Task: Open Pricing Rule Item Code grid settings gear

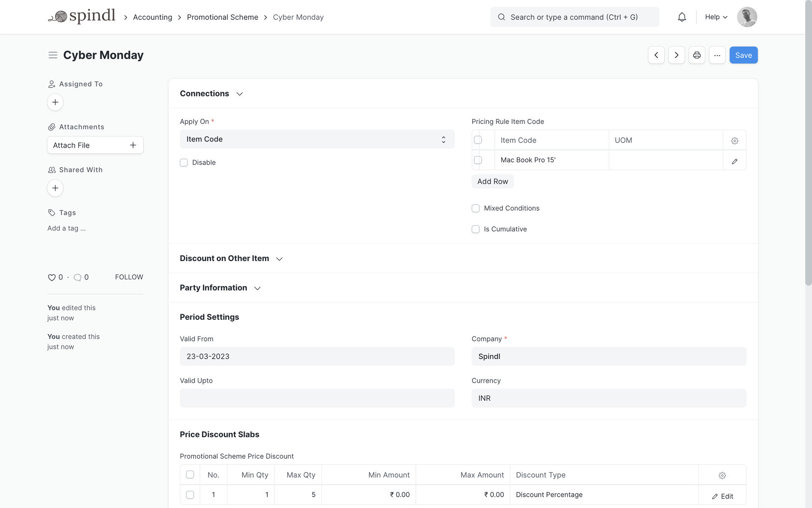Action: (x=734, y=141)
